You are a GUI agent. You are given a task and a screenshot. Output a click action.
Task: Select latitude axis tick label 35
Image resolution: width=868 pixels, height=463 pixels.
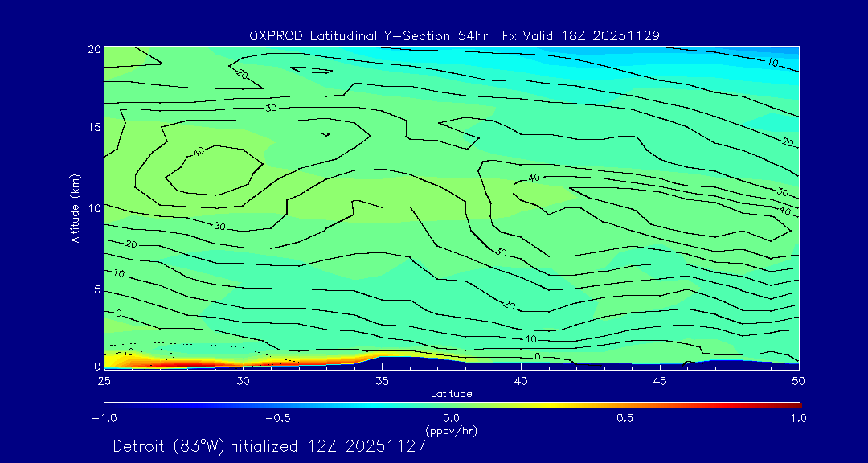382,381
